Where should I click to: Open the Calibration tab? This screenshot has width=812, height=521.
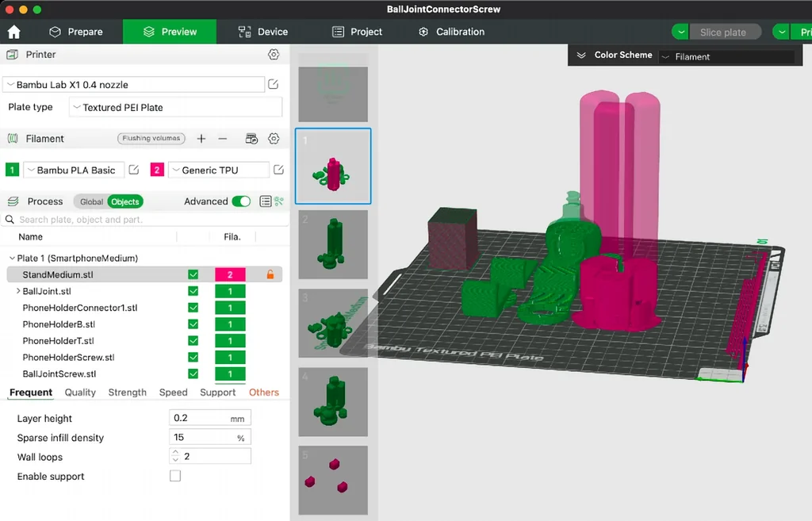pyautogui.click(x=451, y=32)
